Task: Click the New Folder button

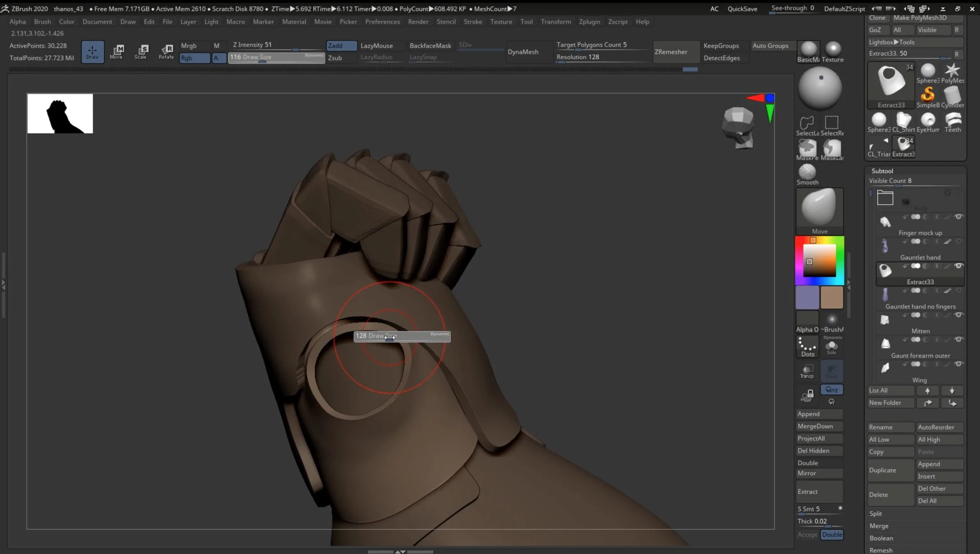Action: (891, 403)
